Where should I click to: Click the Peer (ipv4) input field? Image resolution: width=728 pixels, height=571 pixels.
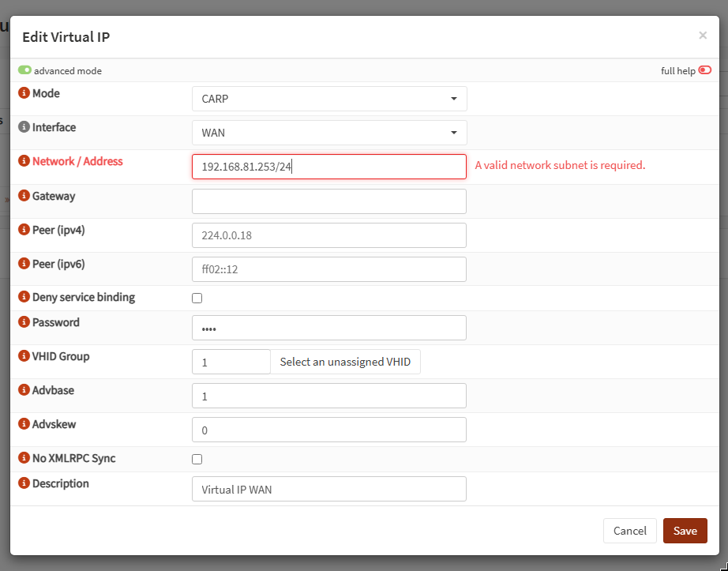329,235
